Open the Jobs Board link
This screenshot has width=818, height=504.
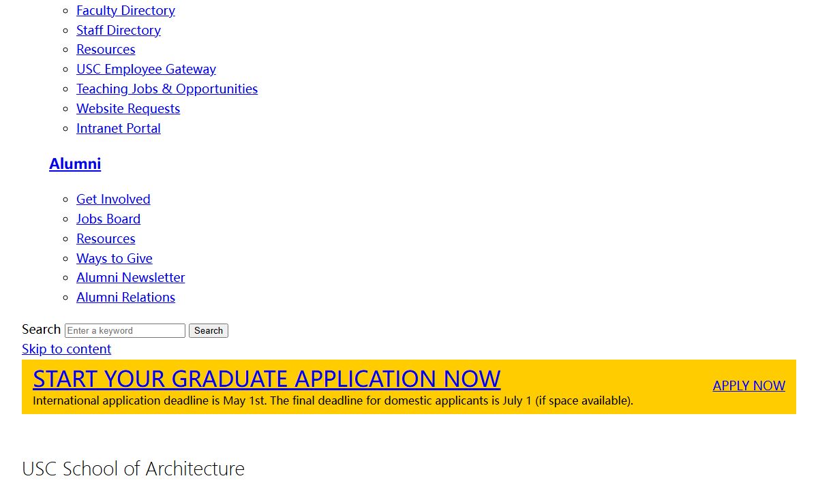108,219
